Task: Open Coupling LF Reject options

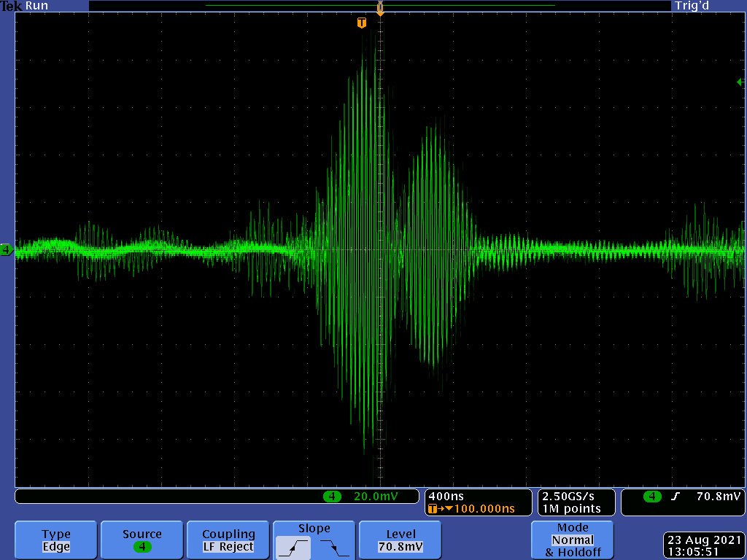Action: 228,540
